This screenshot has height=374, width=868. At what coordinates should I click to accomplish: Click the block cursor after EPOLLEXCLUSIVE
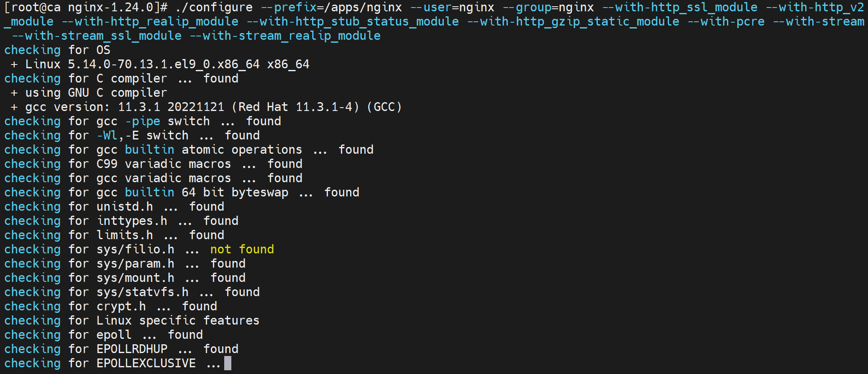(x=228, y=363)
